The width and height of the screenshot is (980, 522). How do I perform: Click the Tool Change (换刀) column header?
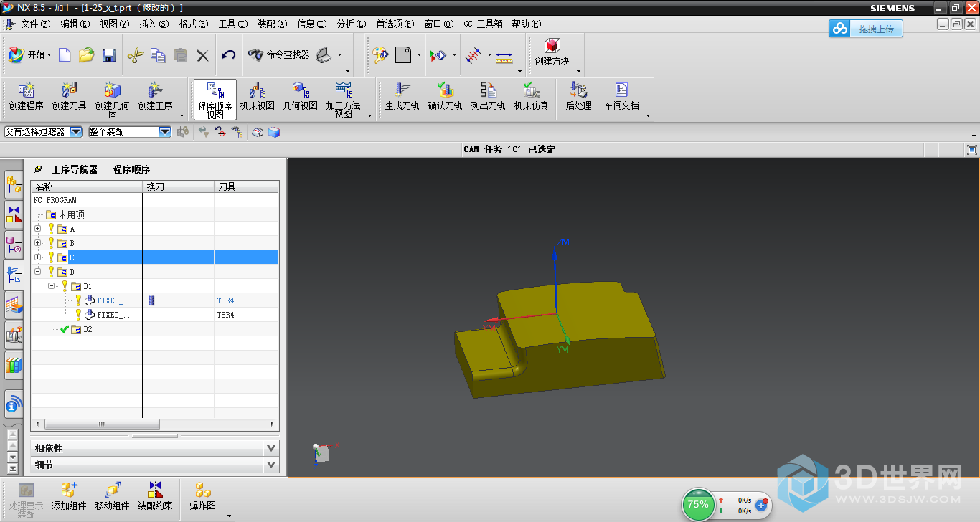tap(178, 186)
